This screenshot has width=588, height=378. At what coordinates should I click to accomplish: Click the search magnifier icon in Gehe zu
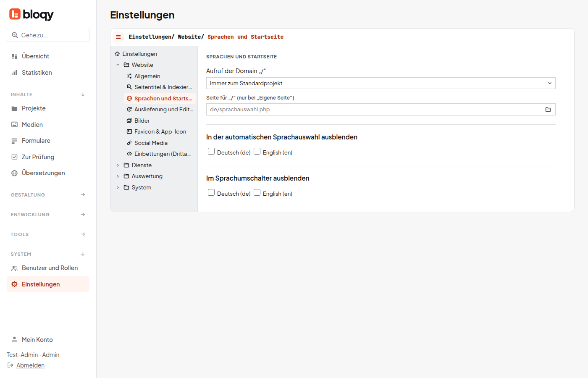[15, 35]
